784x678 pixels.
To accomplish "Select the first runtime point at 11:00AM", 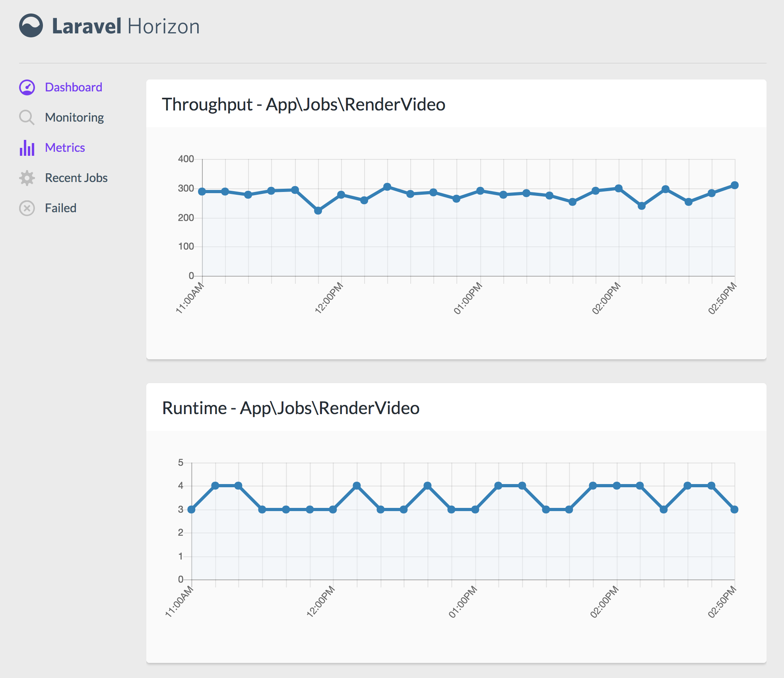I will pos(192,509).
